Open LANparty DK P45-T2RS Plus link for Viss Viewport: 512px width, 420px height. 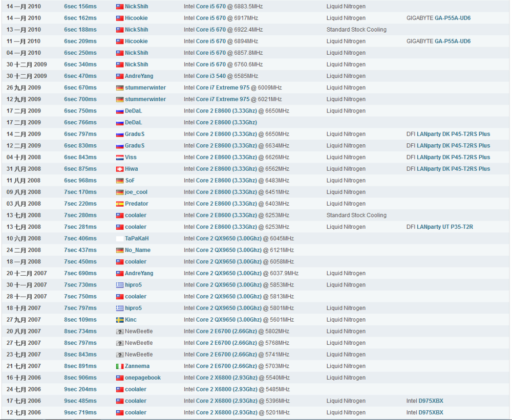pos(453,157)
